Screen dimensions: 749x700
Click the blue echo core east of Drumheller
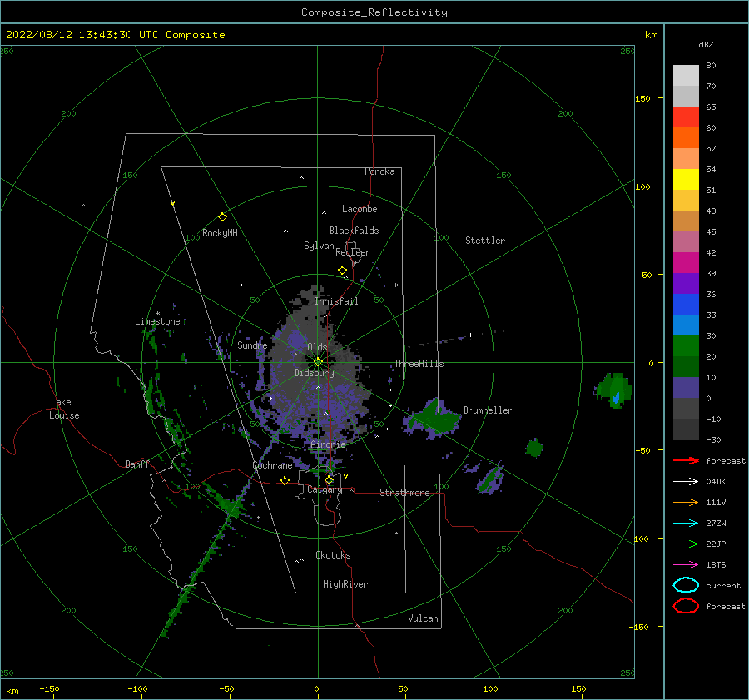[x=616, y=397]
